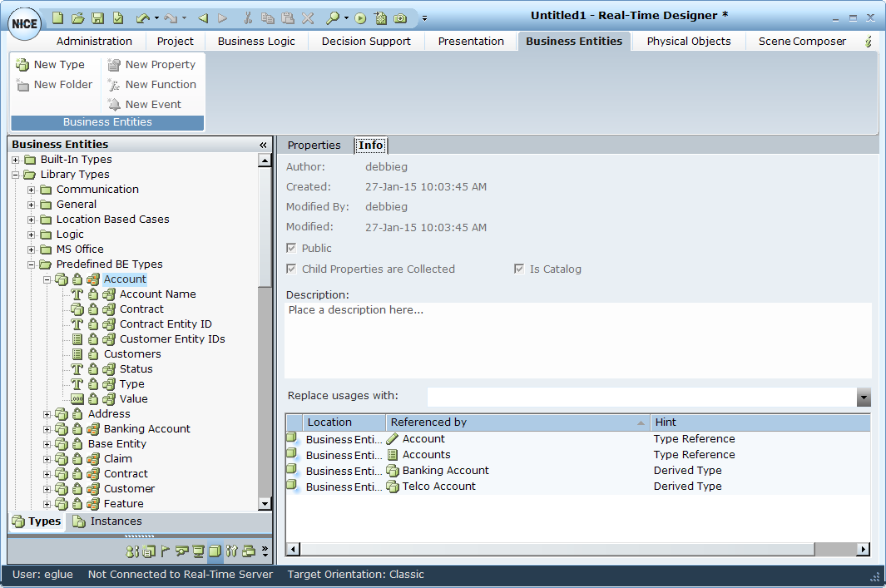This screenshot has height=588, width=886.
Task: Click the magnifier Search icon in toolbar
Action: (x=332, y=17)
